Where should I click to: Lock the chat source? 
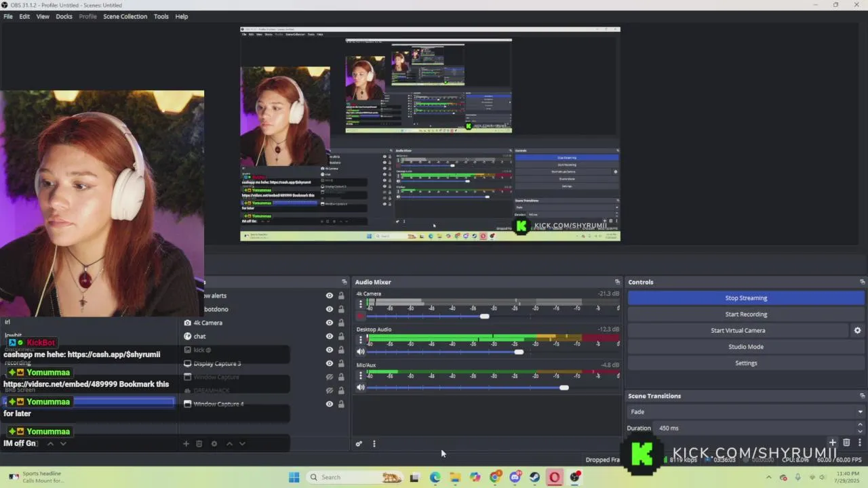point(341,336)
